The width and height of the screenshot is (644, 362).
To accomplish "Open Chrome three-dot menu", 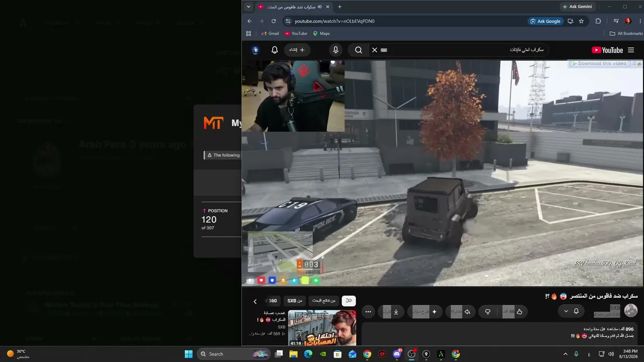I will point(639,21).
